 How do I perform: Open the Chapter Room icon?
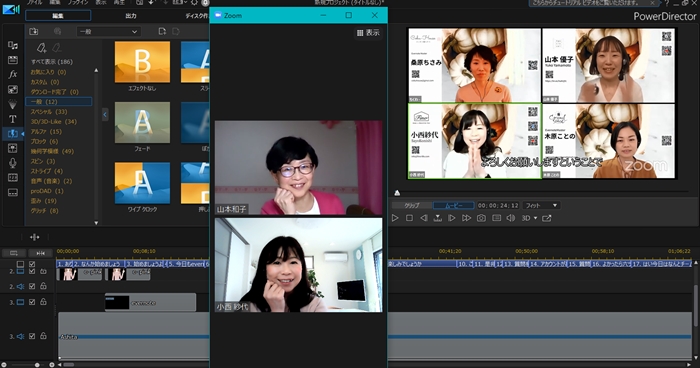pos(13,178)
